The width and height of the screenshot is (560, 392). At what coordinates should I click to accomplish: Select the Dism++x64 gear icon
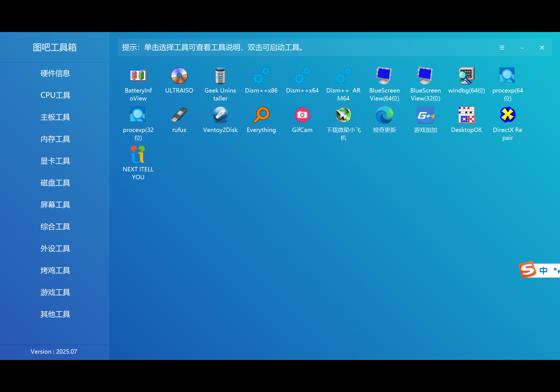click(x=302, y=75)
